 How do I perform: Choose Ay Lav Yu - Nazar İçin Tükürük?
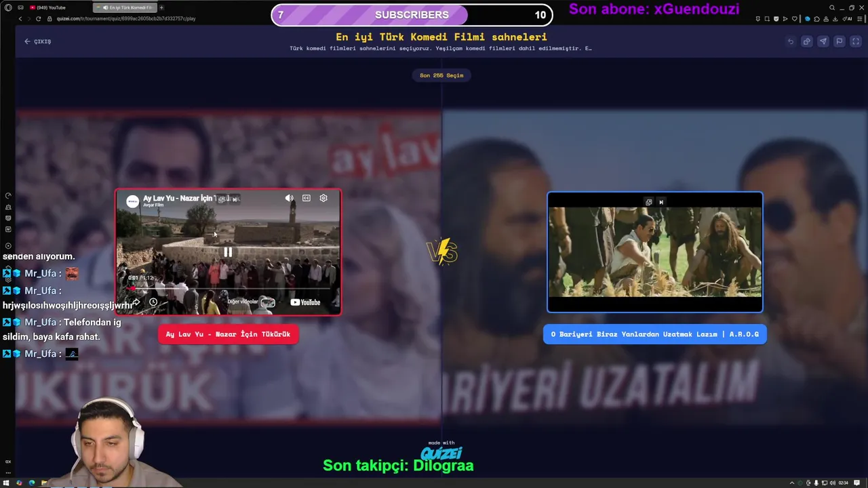point(228,334)
